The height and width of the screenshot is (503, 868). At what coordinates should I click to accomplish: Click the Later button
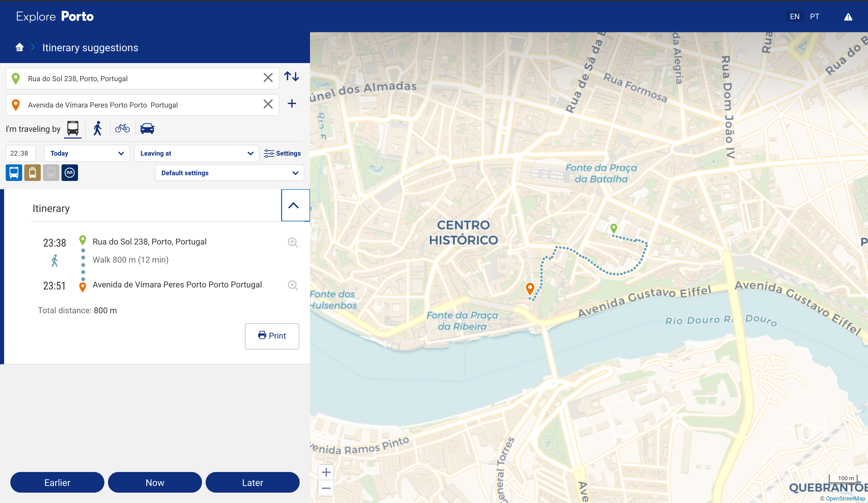point(252,482)
